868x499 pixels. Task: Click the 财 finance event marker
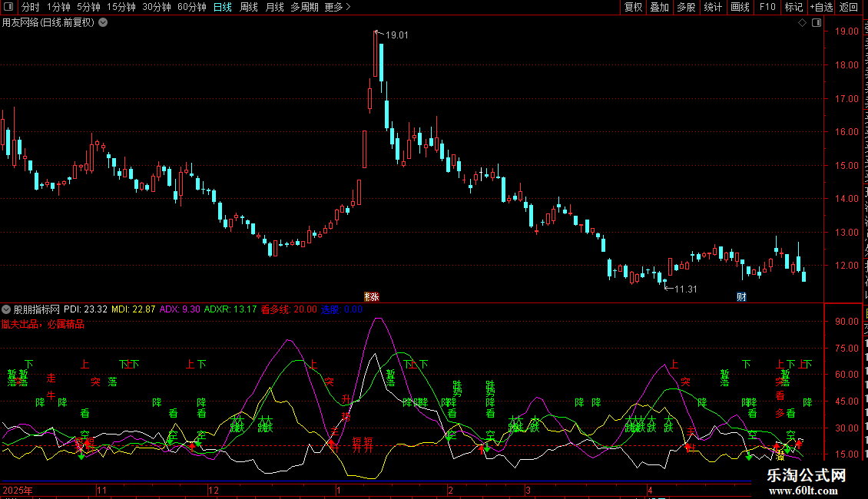coord(742,297)
